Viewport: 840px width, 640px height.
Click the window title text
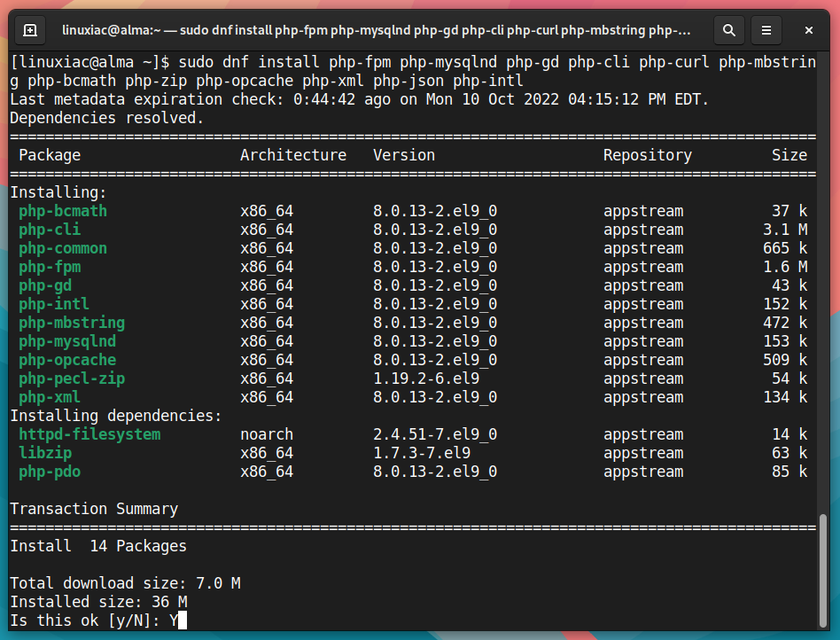click(376, 30)
